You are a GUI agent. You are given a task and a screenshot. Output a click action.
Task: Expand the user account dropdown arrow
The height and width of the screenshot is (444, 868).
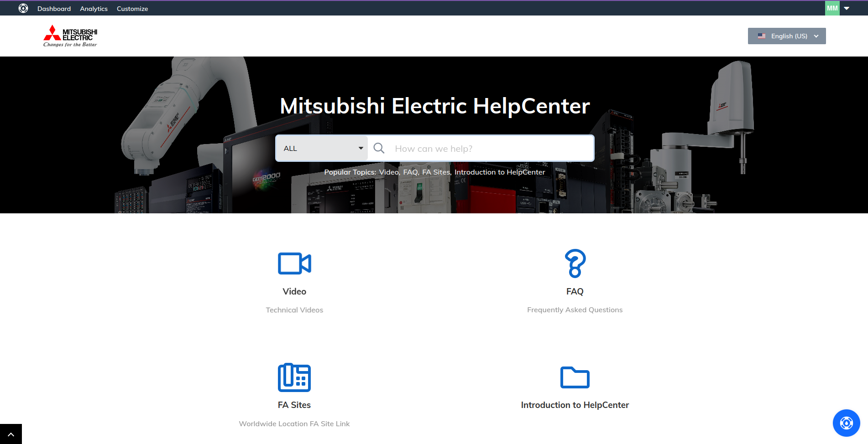(847, 8)
